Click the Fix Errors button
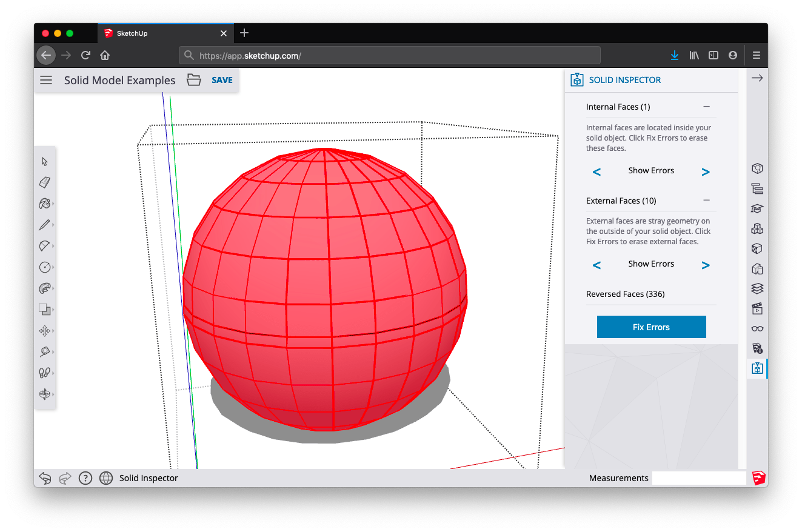This screenshot has height=532, width=802. 651,327
